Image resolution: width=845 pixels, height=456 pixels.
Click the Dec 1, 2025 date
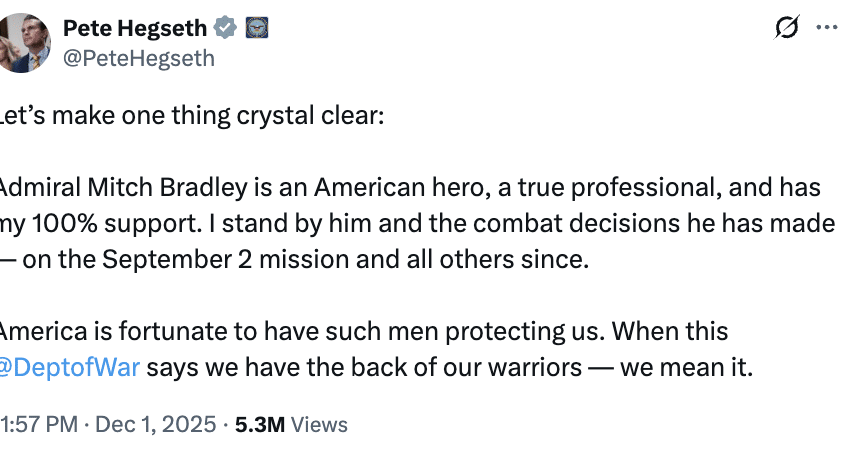(155, 424)
